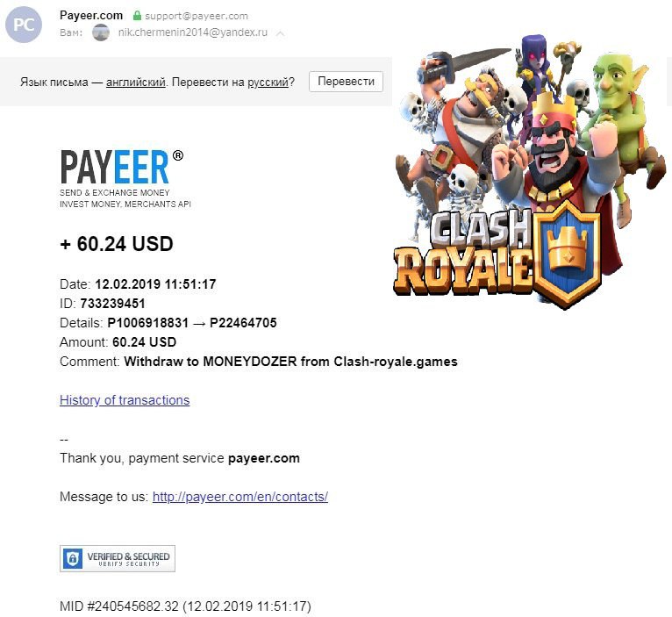Viewport: 672px width, 617px height.
Task: Open the английский source language selector
Action: [136, 82]
